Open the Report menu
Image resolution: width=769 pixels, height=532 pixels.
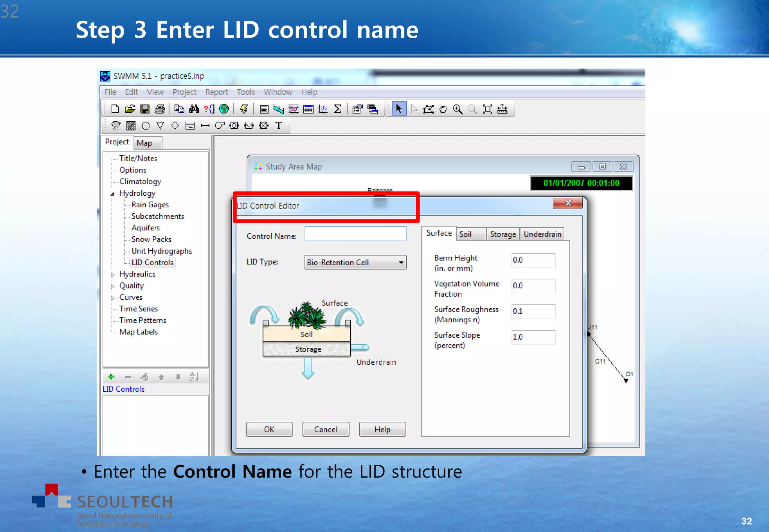click(x=217, y=92)
